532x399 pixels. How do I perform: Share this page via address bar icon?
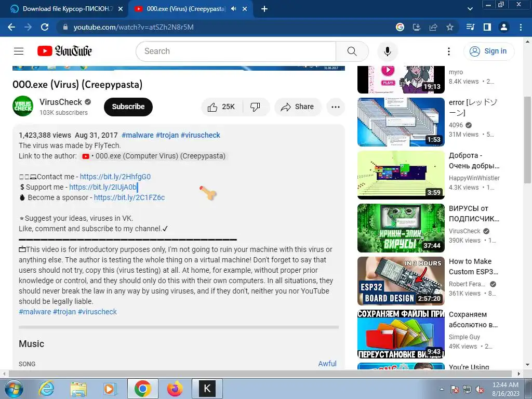[x=433, y=27]
